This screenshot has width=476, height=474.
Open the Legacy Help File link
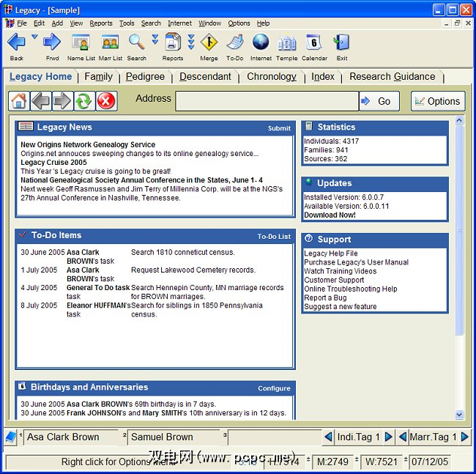point(330,253)
